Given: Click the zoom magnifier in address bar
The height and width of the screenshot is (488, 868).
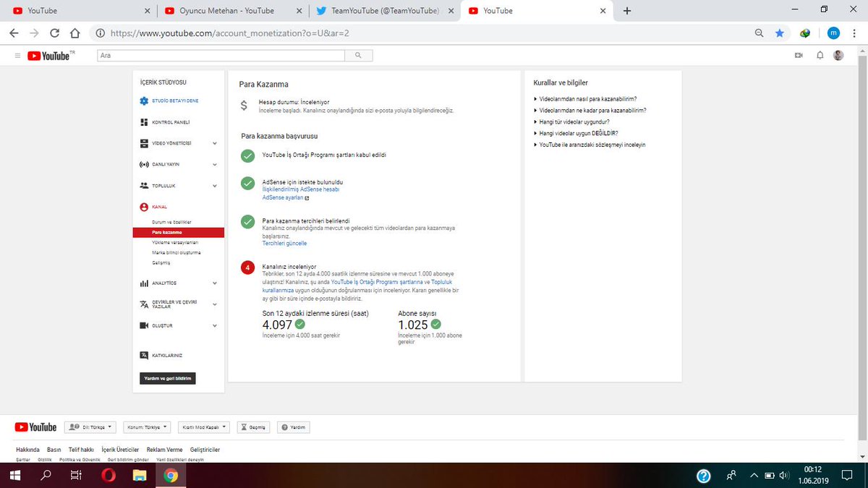Looking at the screenshot, I should (759, 33).
